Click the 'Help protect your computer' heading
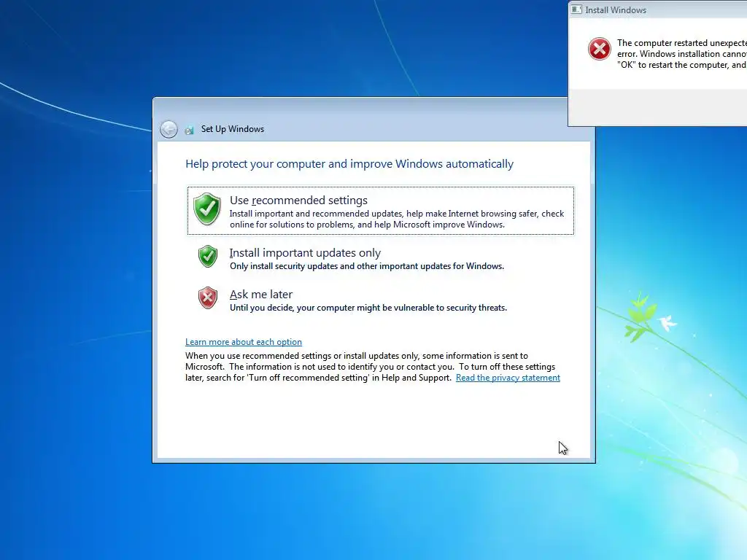Image resolution: width=747 pixels, height=560 pixels. point(349,164)
